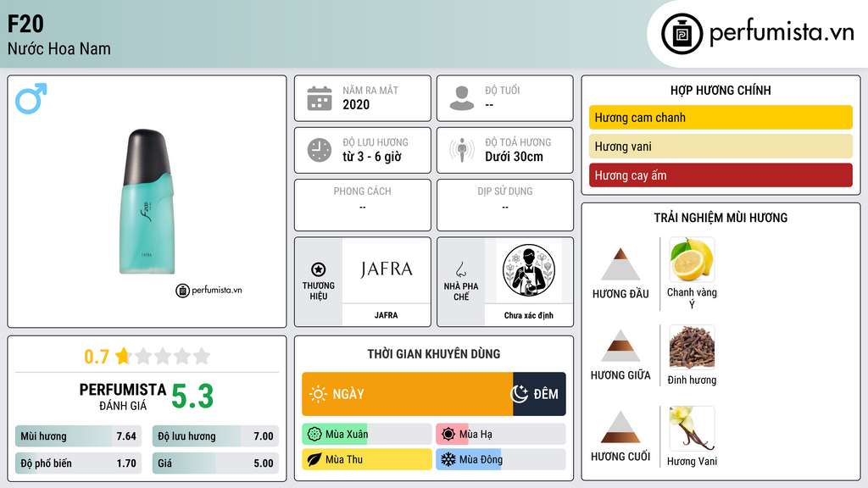Click the dark Đêm nighttime bar

[539, 394]
